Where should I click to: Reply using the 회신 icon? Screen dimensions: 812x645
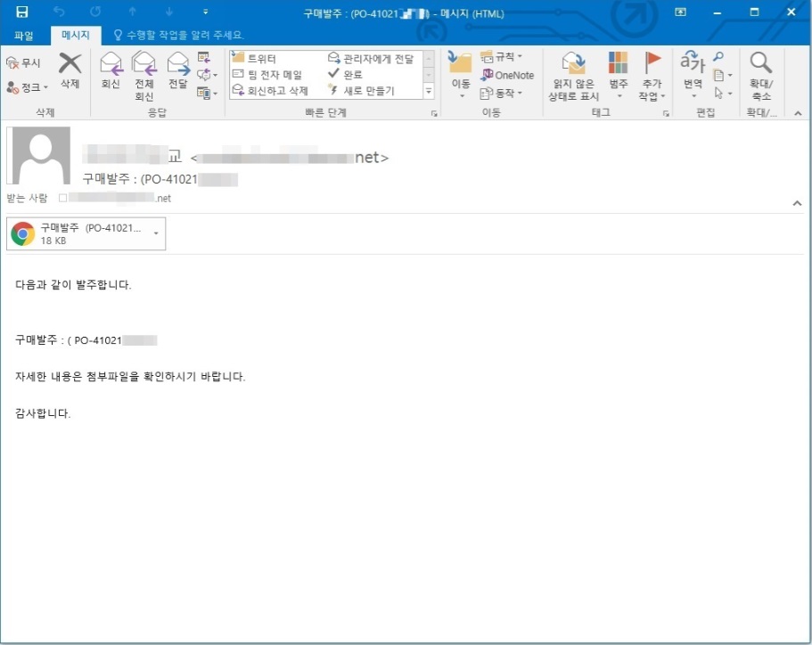[111, 70]
